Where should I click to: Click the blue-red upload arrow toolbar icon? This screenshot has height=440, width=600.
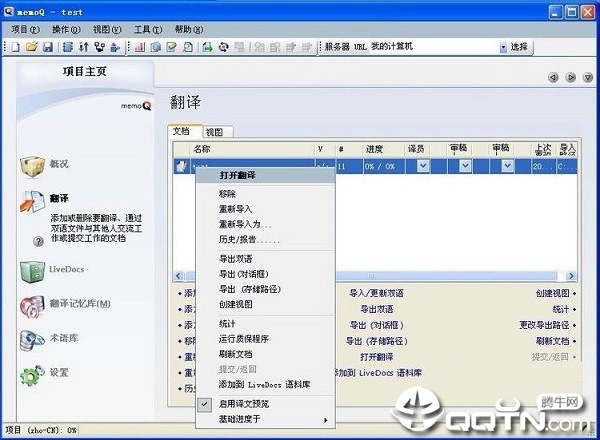pyautogui.click(x=115, y=47)
